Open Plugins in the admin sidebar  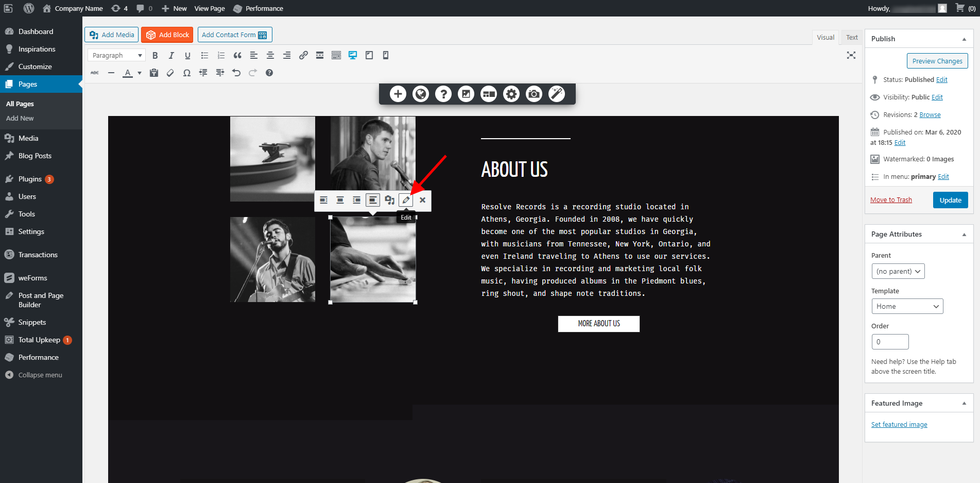pos(30,179)
